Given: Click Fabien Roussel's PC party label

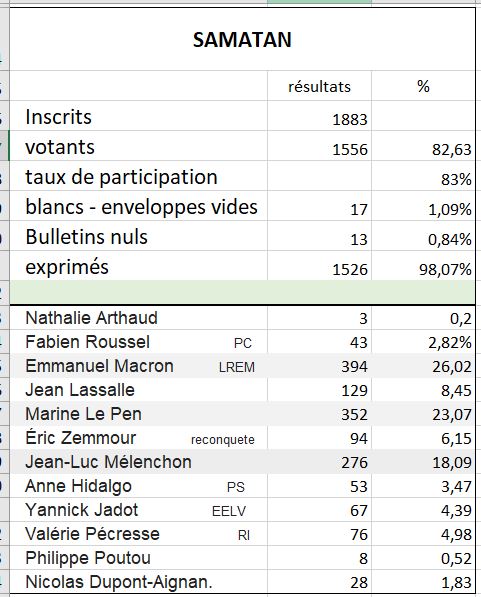Looking at the screenshot, I should coord(243,343).
